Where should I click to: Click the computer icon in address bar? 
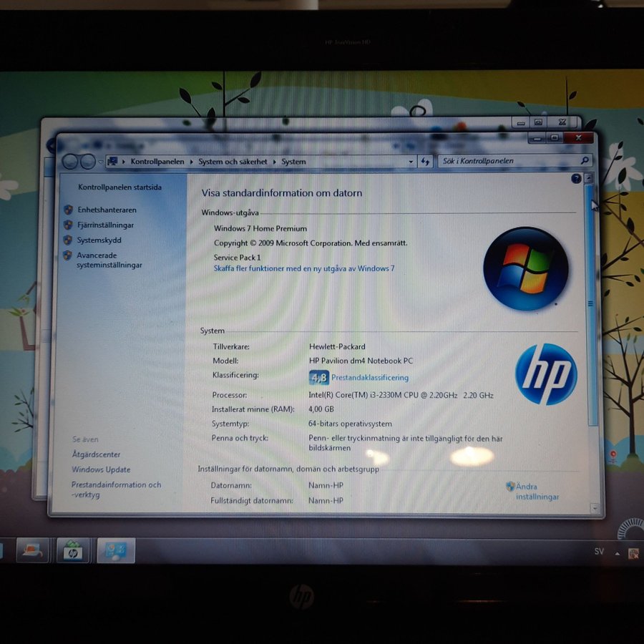(112, 162)
